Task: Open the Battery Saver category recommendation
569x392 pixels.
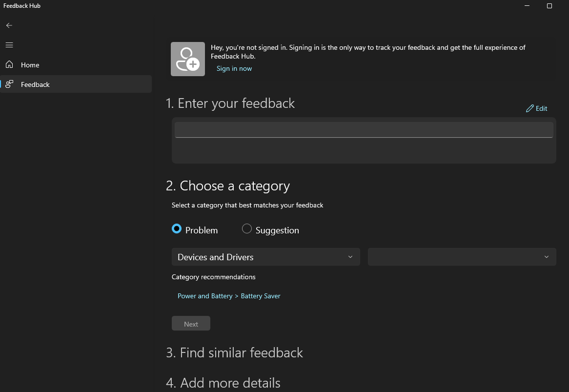Action: [x=261, y=295]
